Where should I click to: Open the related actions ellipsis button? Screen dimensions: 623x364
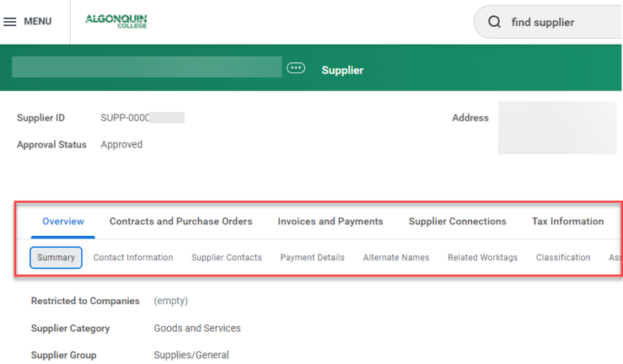coord(296,69)
